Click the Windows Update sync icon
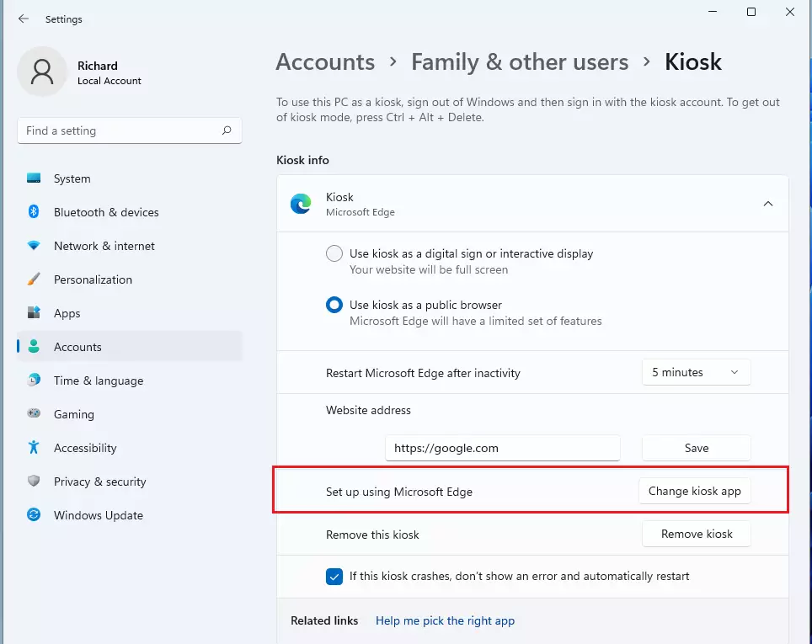The height and width of the screenshot is (644, 812). point(34,514)
